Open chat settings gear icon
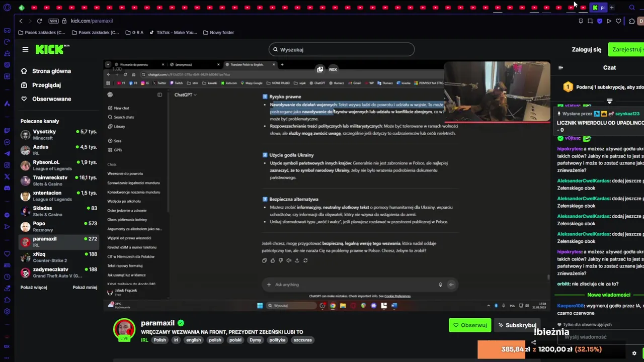Screen dimensions: 644x362 [x=634, y=353]
